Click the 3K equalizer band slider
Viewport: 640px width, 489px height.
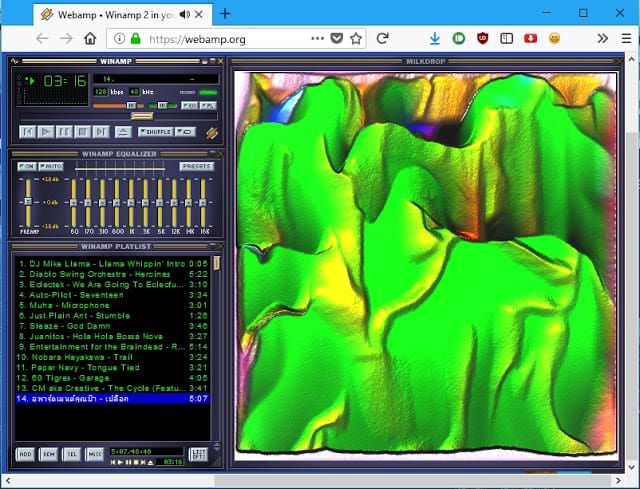tap(145, 202)
